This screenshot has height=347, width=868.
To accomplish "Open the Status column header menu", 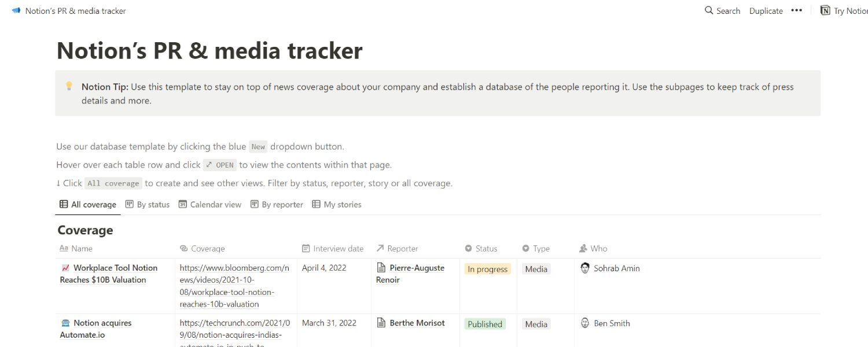I will (483, 248).
